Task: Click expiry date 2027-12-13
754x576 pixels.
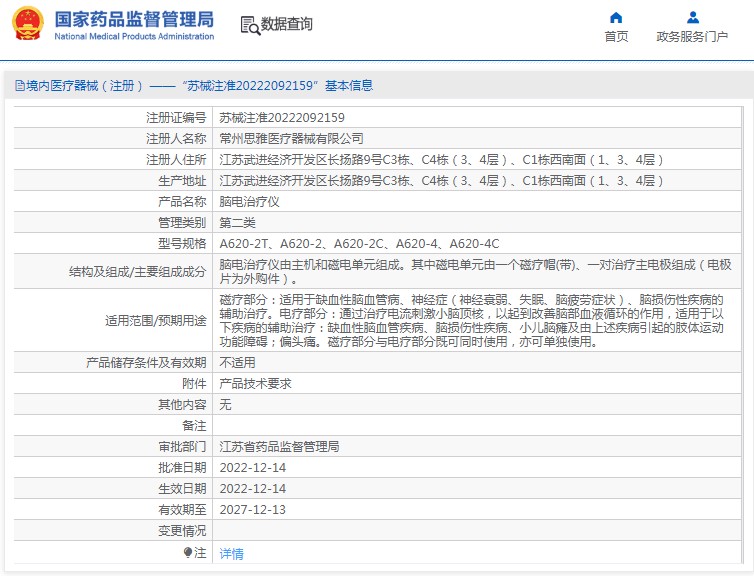Action: point(252,510)
